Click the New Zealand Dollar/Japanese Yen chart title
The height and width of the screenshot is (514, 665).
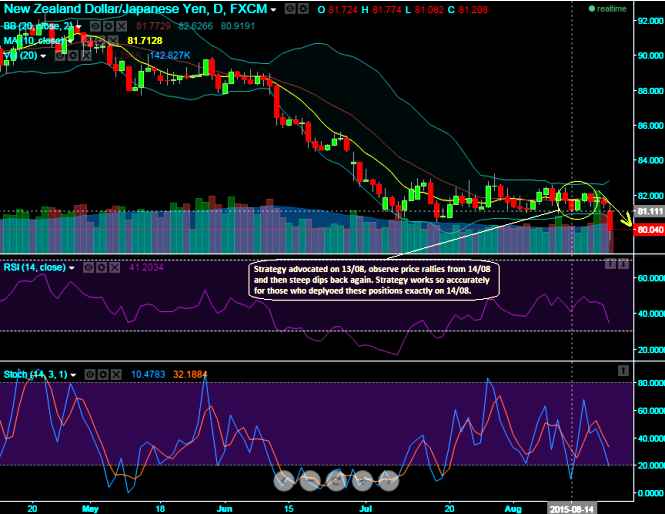[x=135, y=8]
